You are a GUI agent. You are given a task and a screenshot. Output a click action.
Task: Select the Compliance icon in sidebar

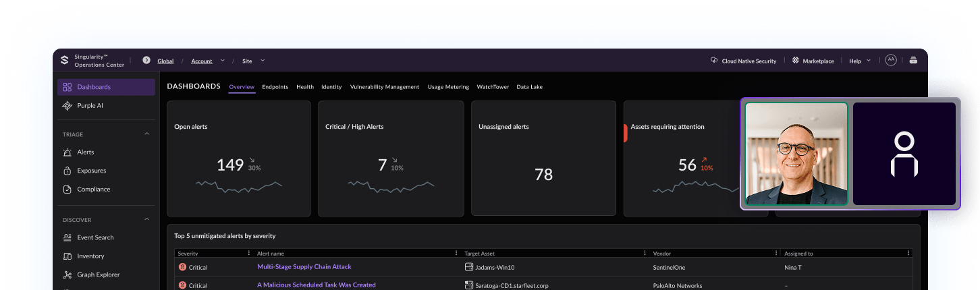(67, 190)
